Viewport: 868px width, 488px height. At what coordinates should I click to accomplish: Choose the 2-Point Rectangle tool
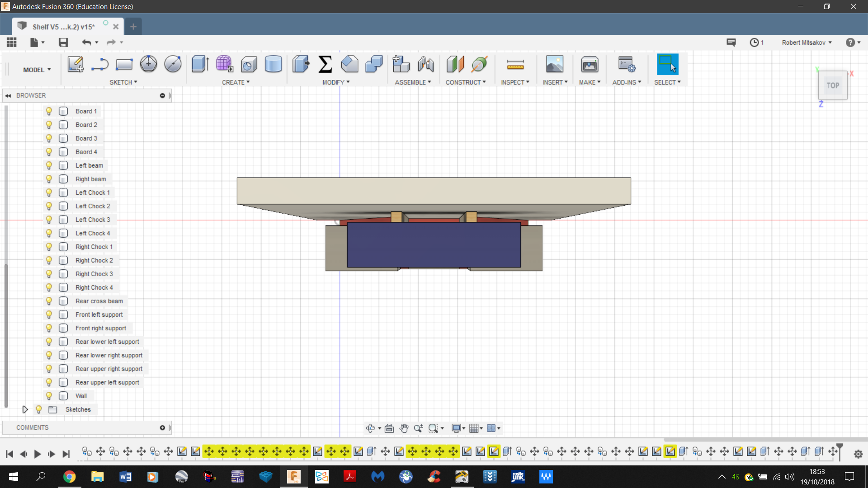(124, 64)
